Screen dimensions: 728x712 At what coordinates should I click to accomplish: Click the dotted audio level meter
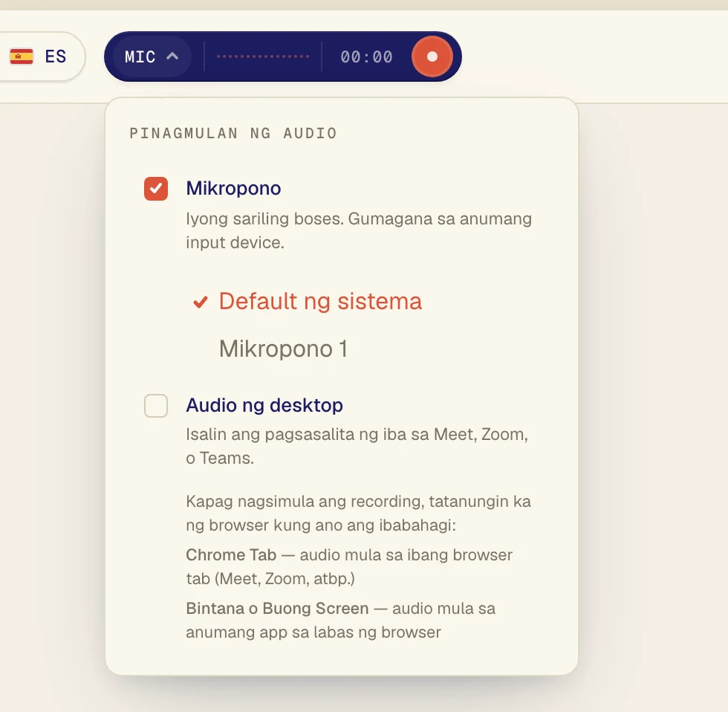[x=263, y=56]
